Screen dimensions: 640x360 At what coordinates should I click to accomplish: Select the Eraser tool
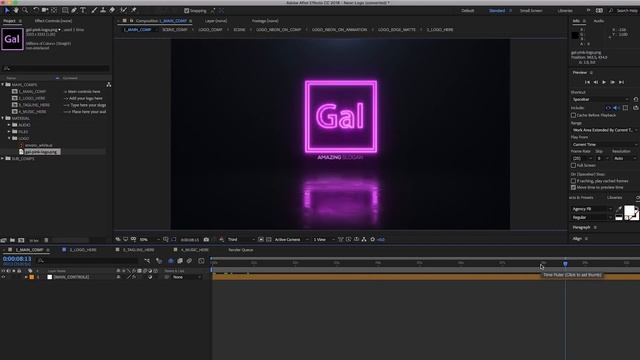click(x=112, y=10)
